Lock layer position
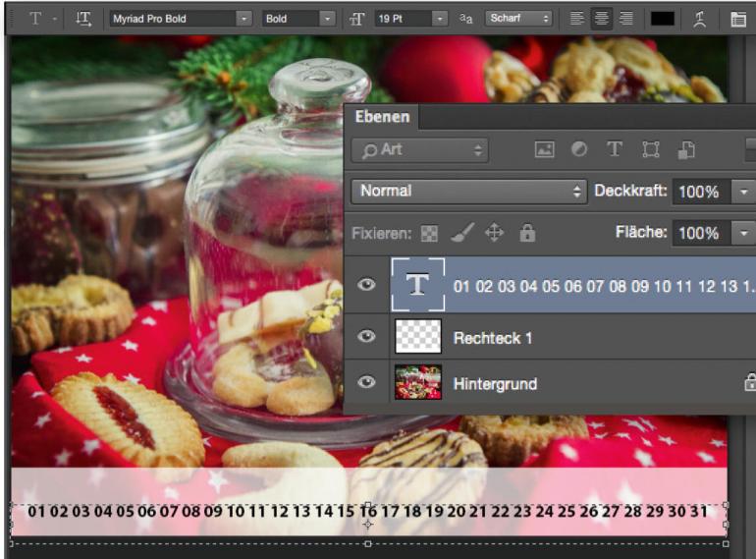This screenshot has width=756, height=559. pyautogui.click(x=494, y=233)
